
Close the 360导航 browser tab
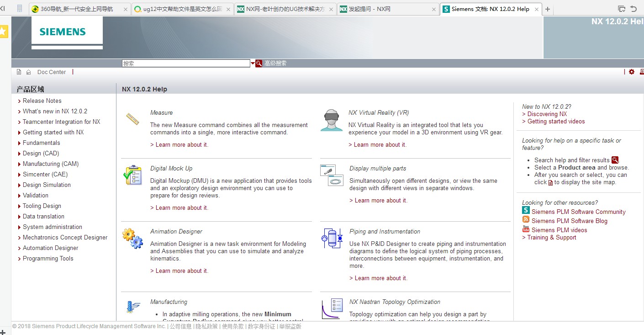126,9
